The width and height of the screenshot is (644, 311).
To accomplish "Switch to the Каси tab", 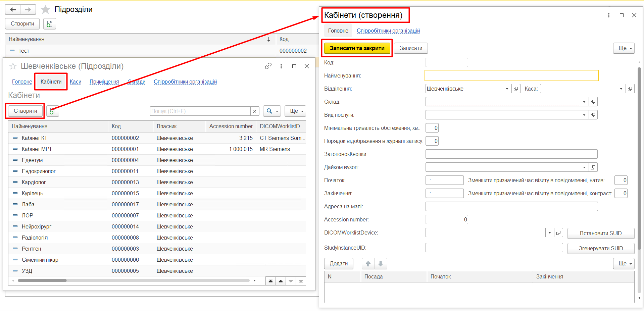I will (x=76, y=82).
